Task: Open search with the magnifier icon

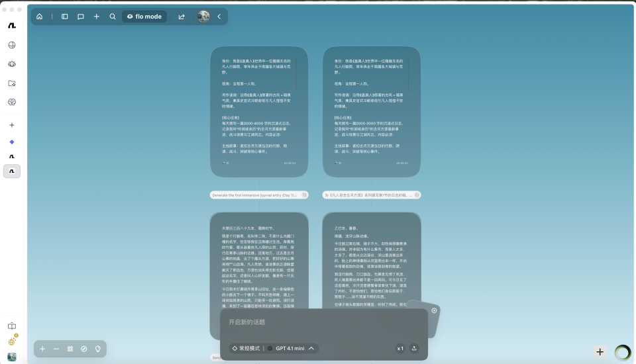Action: pos(113,17)
